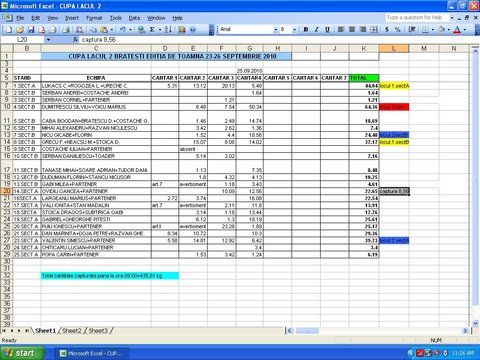
Task: Toggle Bold formatting
Action: click(x=306, y=30)
